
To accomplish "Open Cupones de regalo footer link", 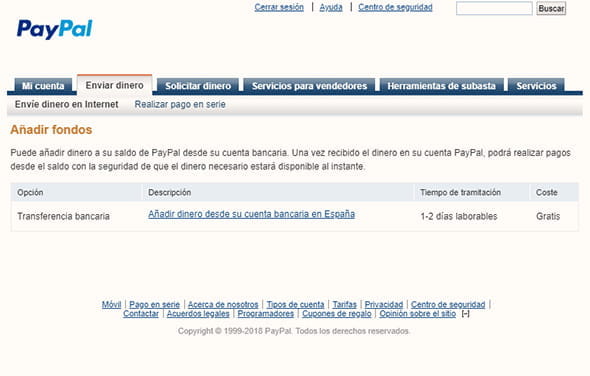I will pos(337,314).
